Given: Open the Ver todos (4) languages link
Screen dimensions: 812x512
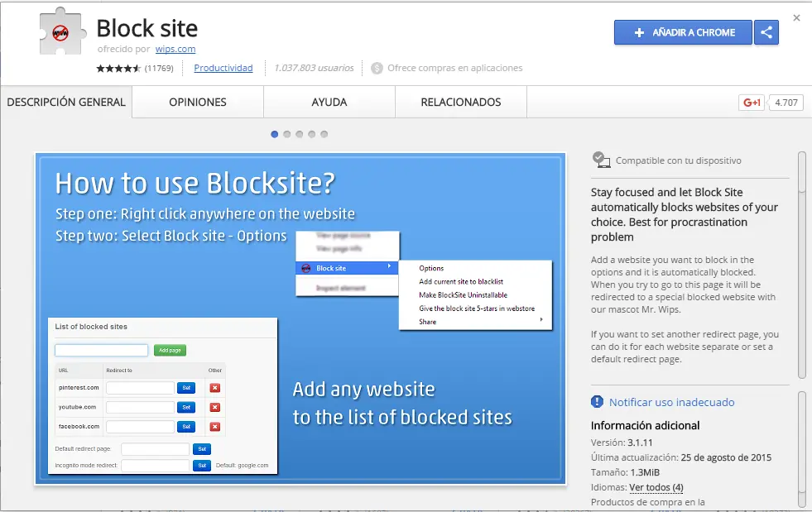Looking at the screenshot, I should tap(656, 487).
